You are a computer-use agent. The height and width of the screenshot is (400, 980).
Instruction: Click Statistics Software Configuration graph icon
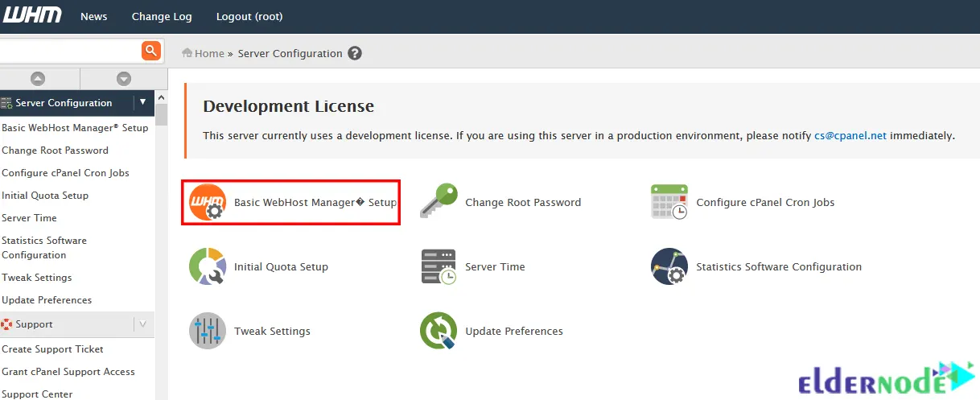point(669,266)
